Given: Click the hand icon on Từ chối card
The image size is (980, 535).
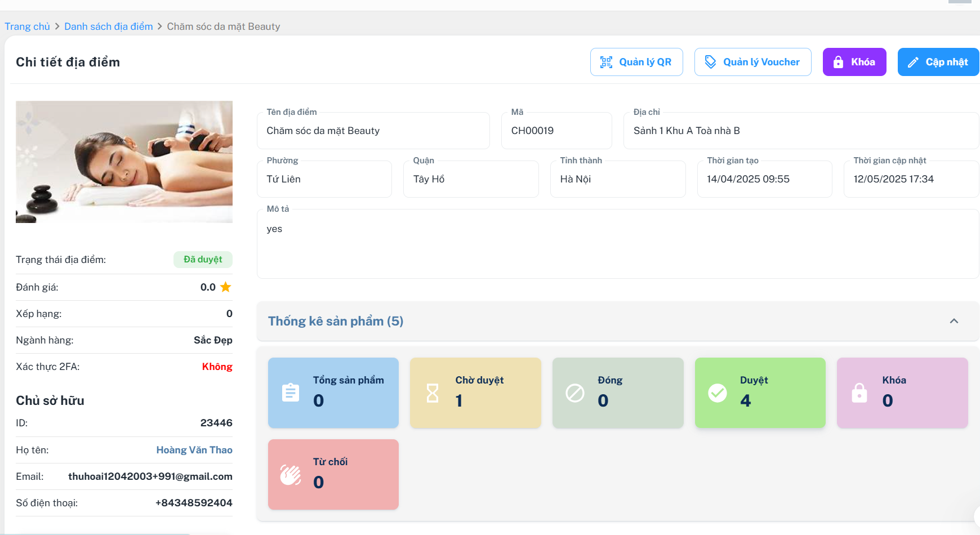Looking at the screenshot, I should point(291,474).
